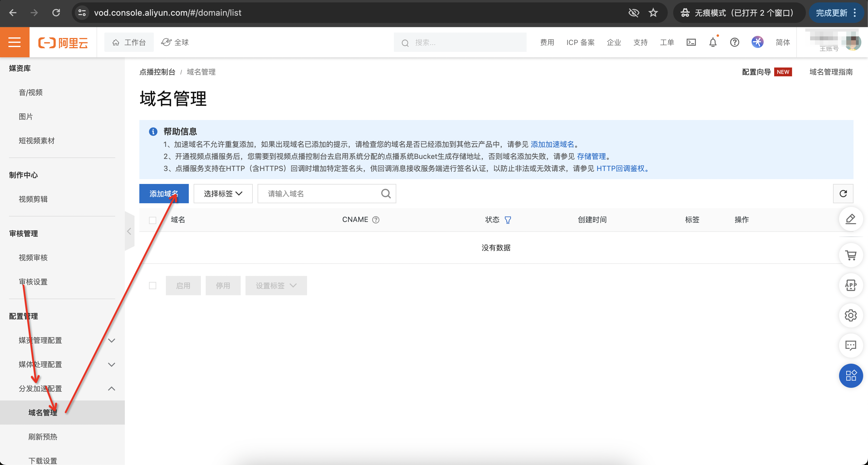868x465 pixels.
Task: Check the bottom bulk-selection checkbox
Action: coord(153,286)
